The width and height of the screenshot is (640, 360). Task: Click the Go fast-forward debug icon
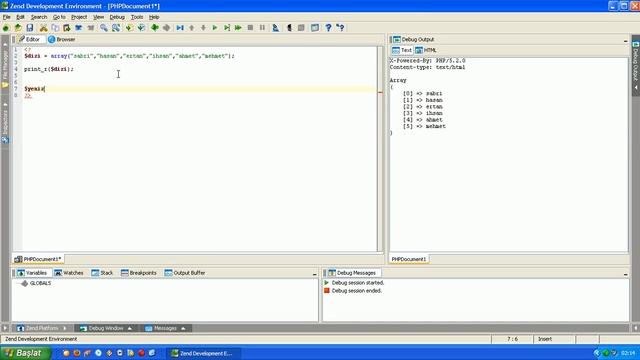[238, 28]
